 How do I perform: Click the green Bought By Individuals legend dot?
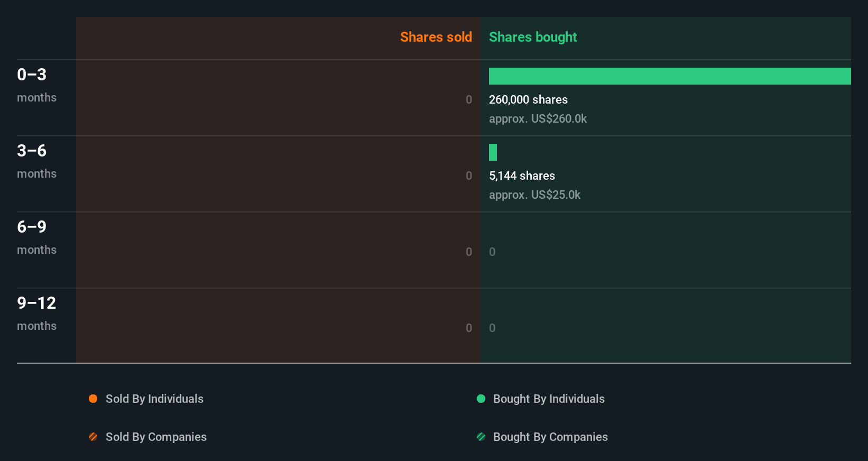tap(481, 399)
